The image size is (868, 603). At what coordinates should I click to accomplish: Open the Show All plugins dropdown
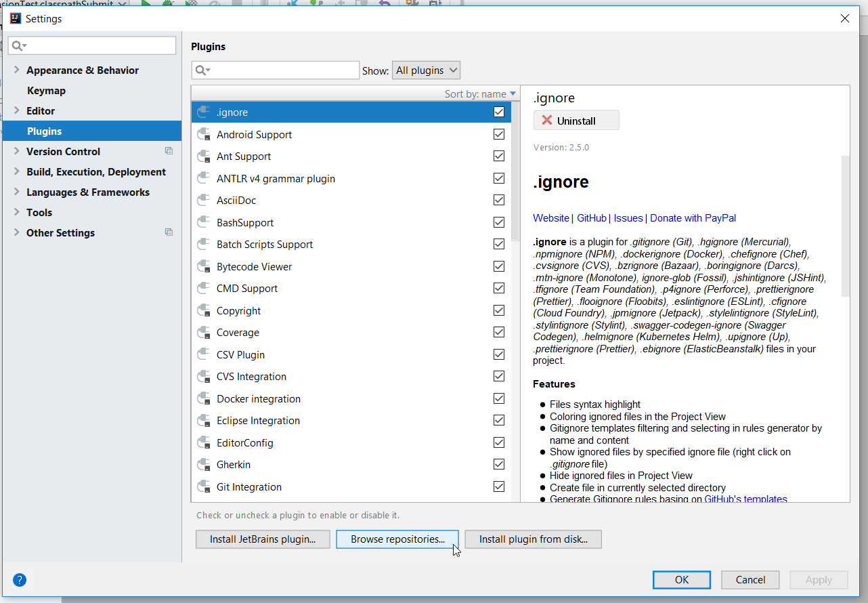[x=426, y=70]
